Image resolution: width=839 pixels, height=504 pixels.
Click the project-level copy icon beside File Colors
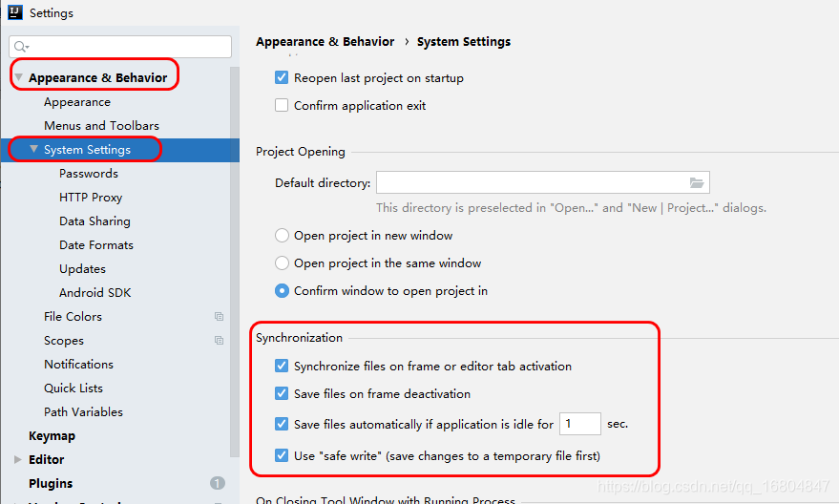(219, 317)
